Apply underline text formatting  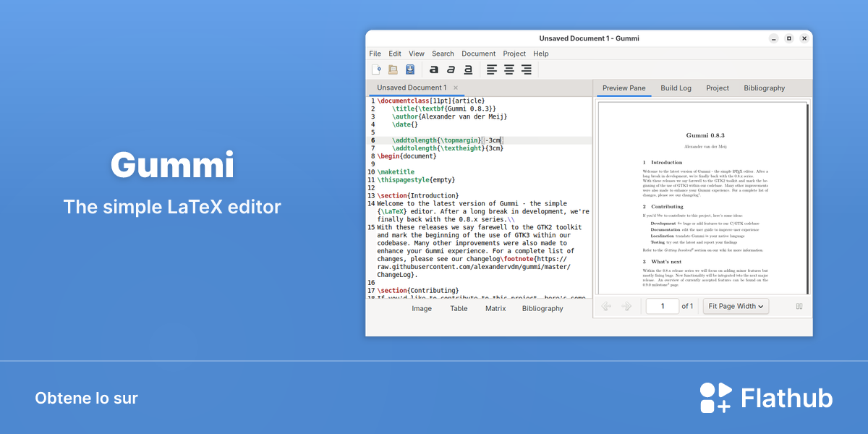click(468, 69)
